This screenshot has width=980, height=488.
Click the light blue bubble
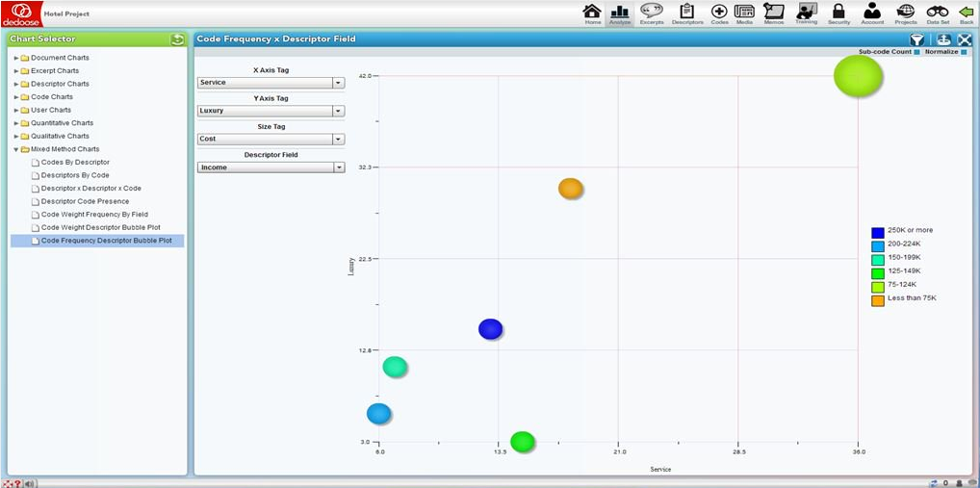tap(378, 414)
